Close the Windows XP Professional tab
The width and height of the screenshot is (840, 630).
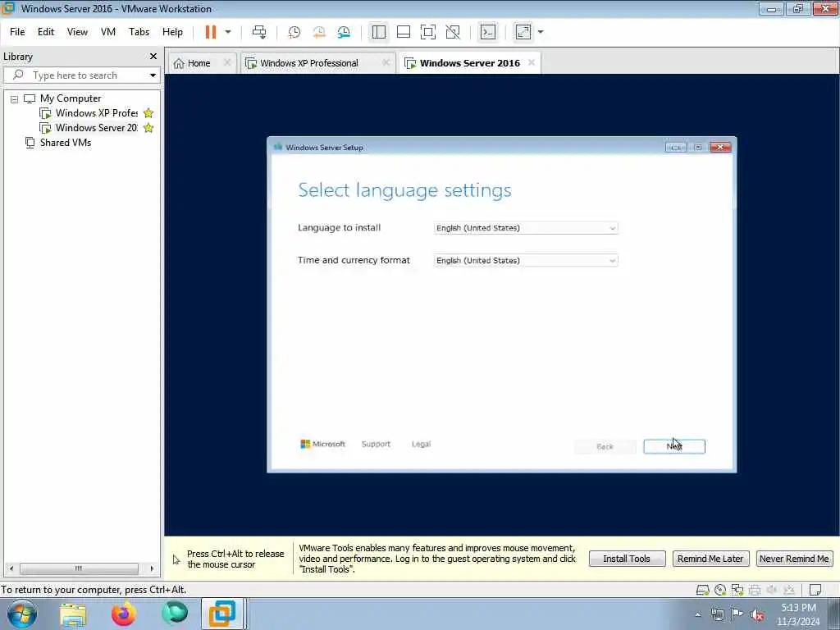point(386,62)
